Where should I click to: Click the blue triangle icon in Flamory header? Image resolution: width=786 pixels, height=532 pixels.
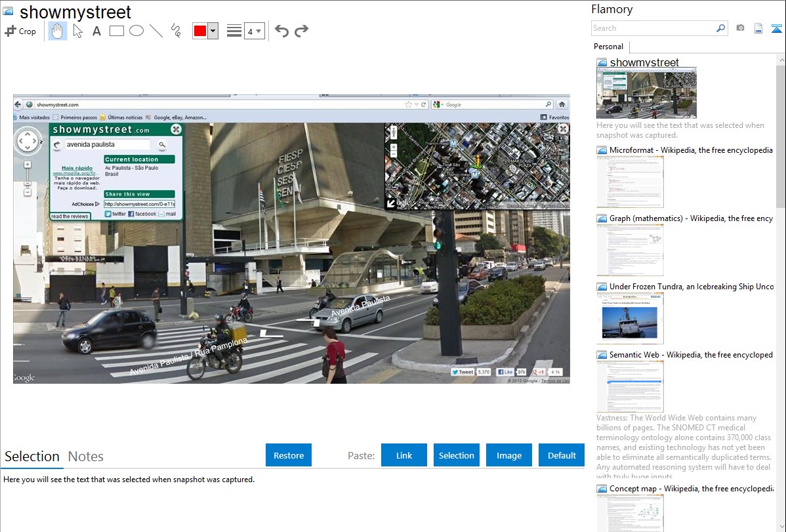[x=776, y=28]
